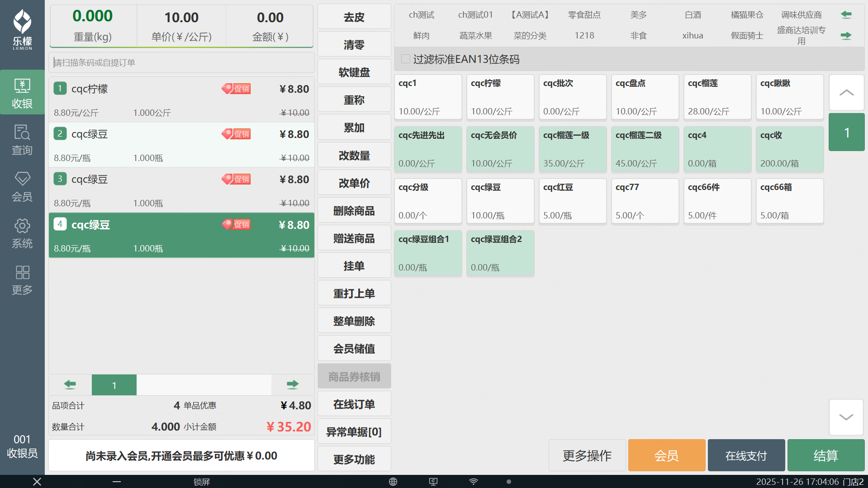Select the 鲜肉 category tab

click(x=422, y=35)
